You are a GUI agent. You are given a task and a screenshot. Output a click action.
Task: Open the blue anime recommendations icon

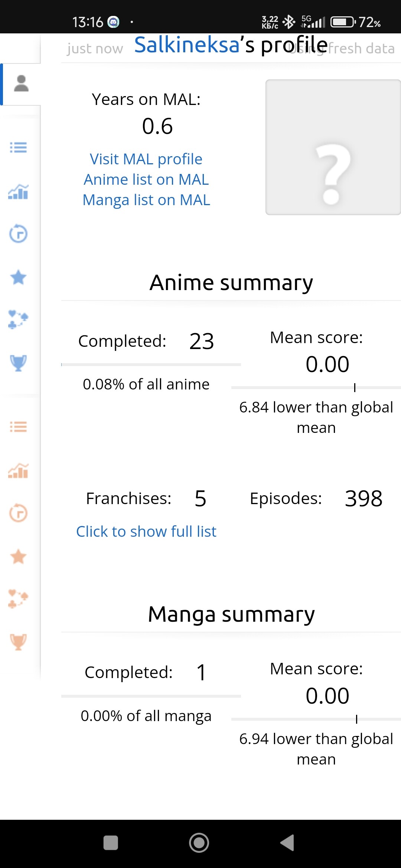click(x=18, y=319)
